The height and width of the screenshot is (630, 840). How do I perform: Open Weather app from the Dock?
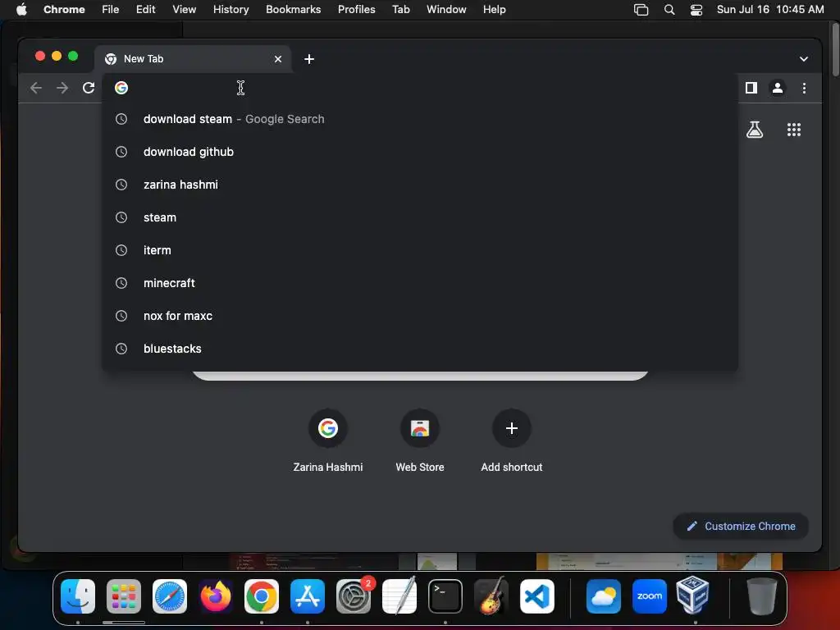(x=603, y=596)
